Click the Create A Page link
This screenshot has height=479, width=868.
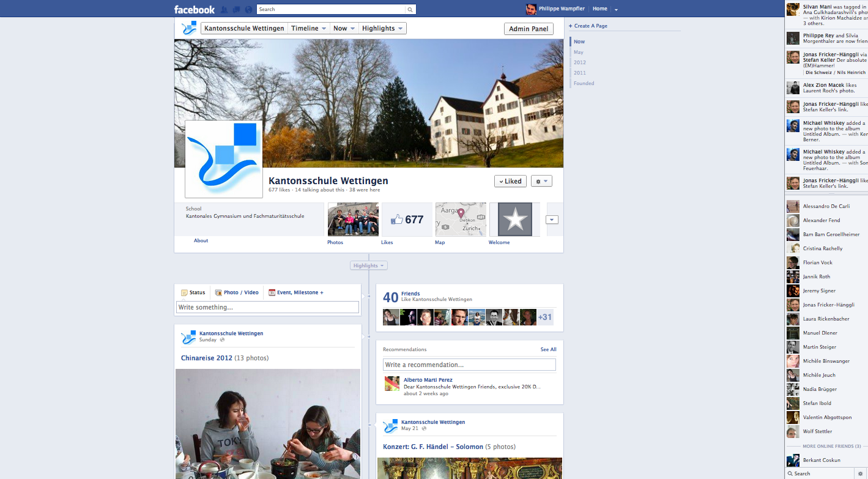click(x=590, y=26)
